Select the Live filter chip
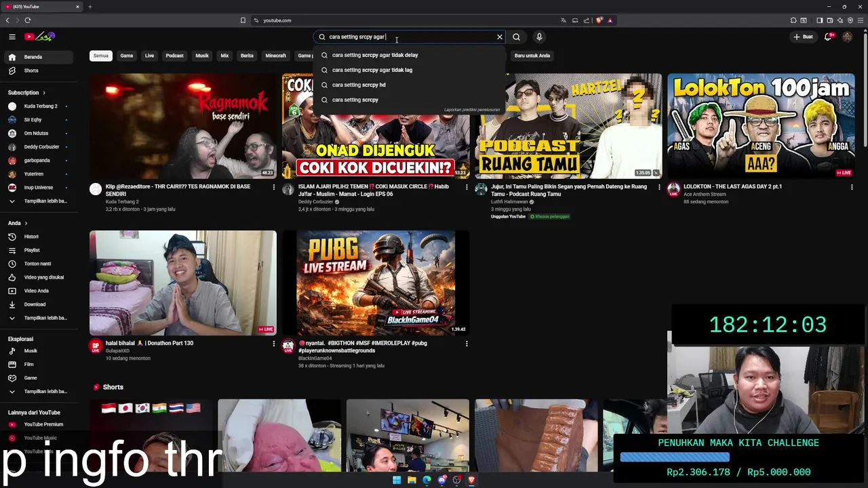The height and width of the screenshot is (488, 868). 149,56
